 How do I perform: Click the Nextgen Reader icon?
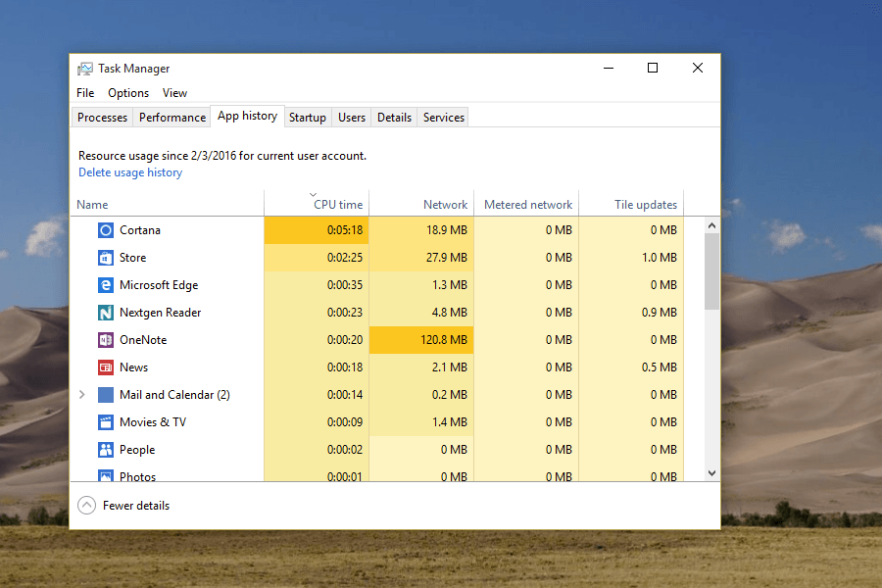(105, 313)
